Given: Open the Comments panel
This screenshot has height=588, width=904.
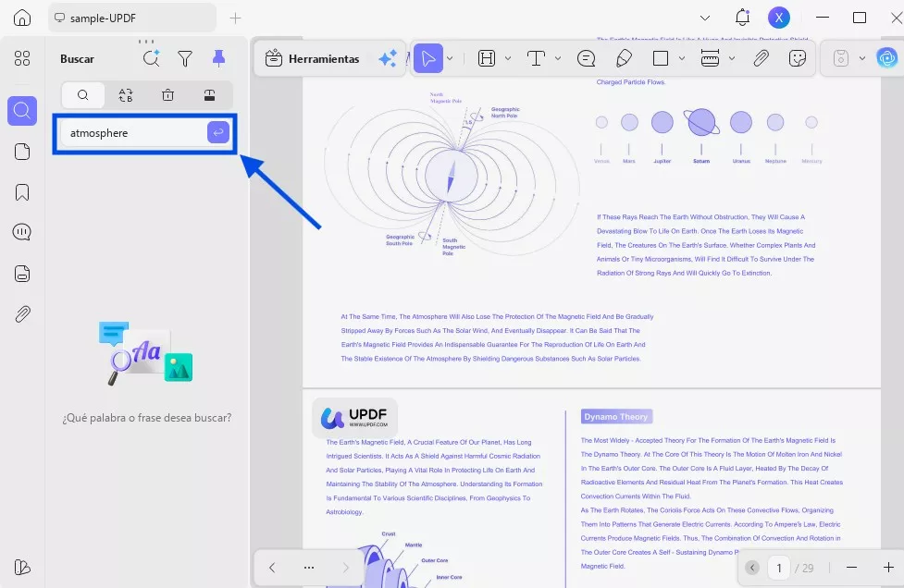Looking at the screenshot, I should point(22,232).
